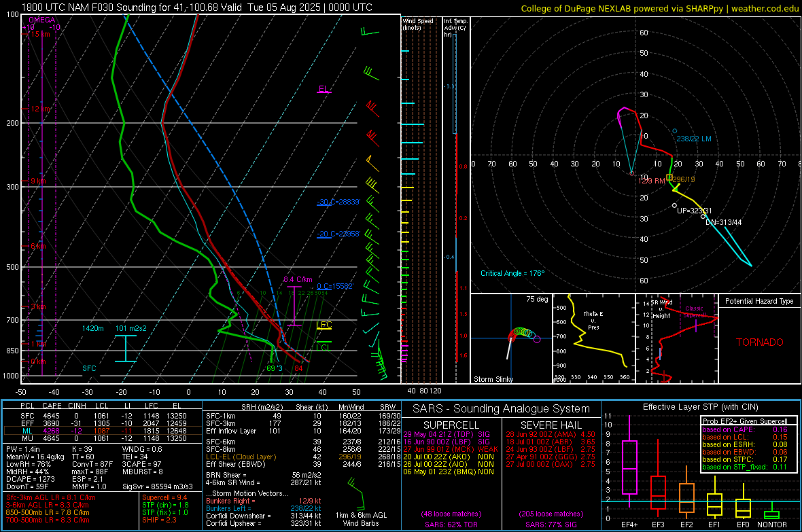Click the "PW = 1.4in" value
802x532 pixels.
point(23,449)
